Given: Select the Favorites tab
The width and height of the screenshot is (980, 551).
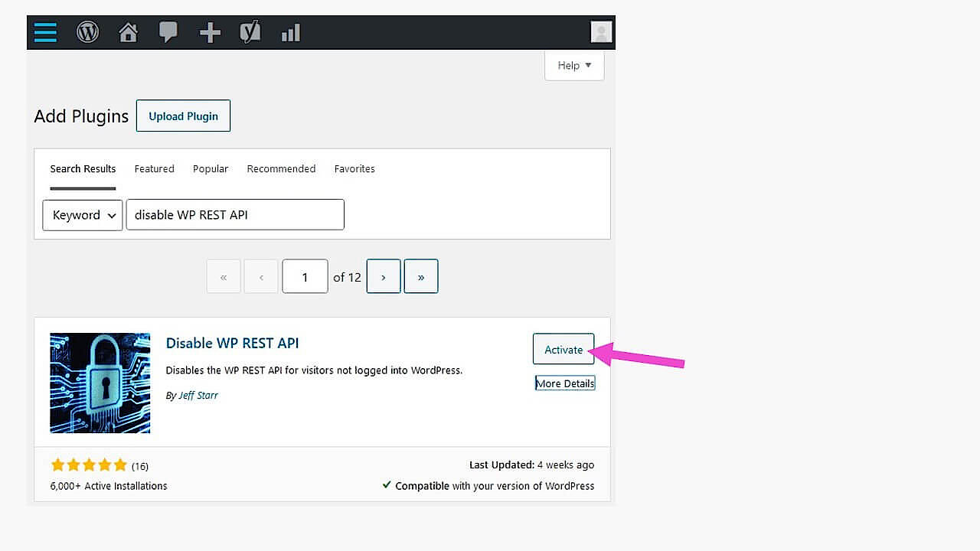Looking at the screenshot, I should click(354, 169).
